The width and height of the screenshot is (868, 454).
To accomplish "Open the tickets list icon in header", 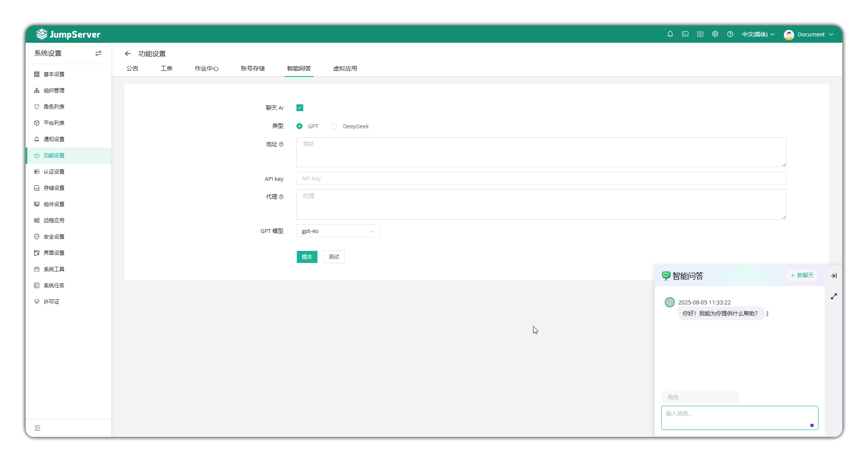I will pyautogui.click(x=700, y=34).
